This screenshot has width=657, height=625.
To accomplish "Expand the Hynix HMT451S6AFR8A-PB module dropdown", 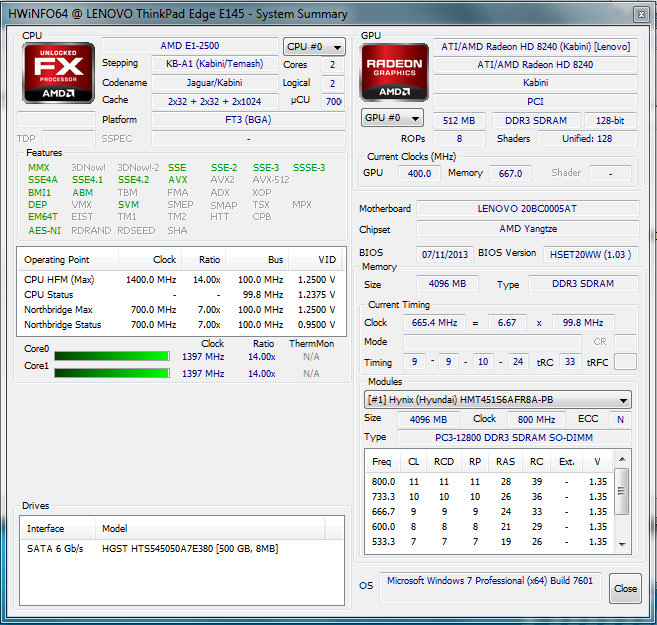I will click(x=498, y=400).
